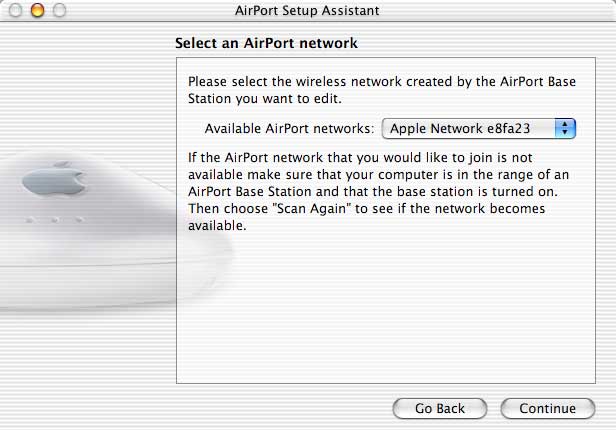The image size is (616, 430).
Task: Click the "Scan Again" text in the paragraph
Action: point(311,209)
